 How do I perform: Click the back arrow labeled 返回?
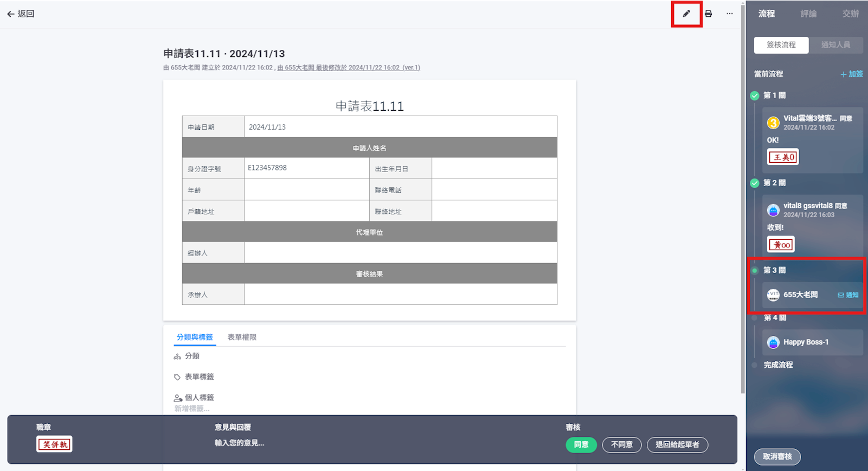point(21,14)
